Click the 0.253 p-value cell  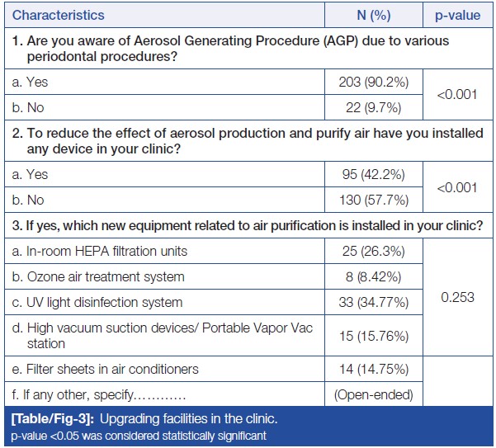pyautogui.click(x=456, y=298)
